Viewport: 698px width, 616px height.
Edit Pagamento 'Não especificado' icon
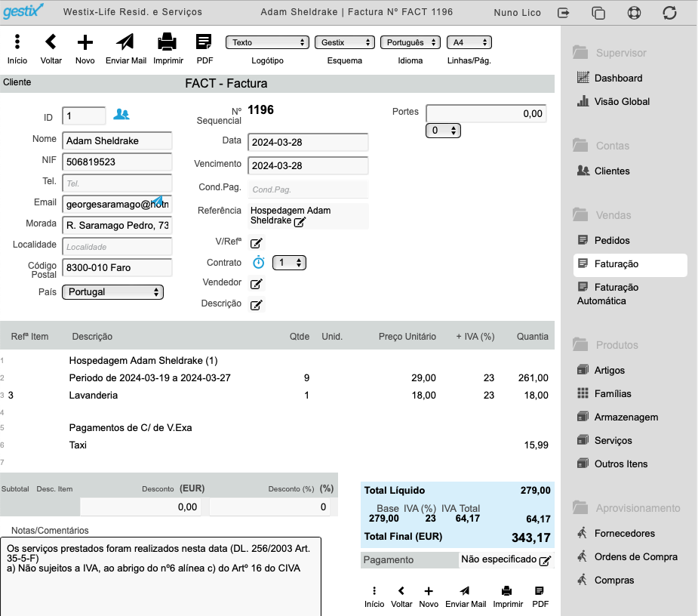pyautogui.click(x=545, y=561)
